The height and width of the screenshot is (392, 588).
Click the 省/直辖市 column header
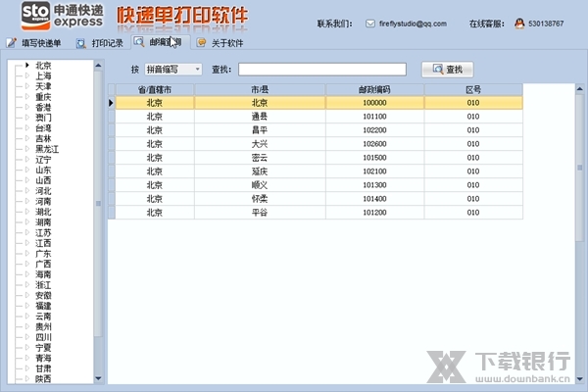pyautogui.click(x=155, y=89)
